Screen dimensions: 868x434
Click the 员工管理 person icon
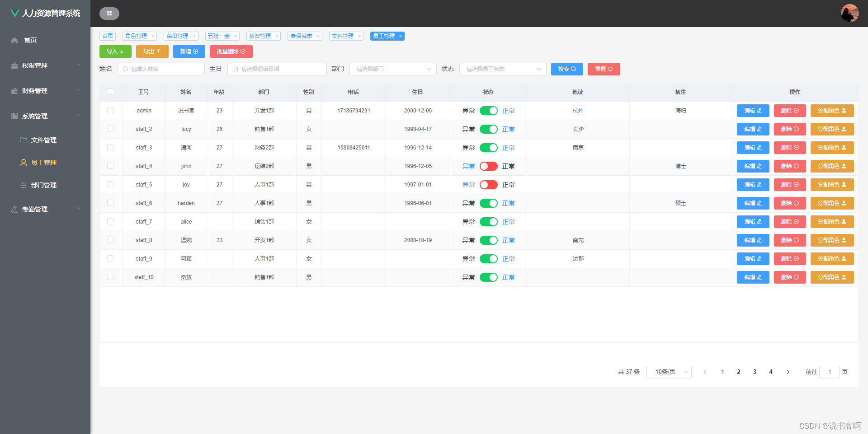tap(24, 163)
